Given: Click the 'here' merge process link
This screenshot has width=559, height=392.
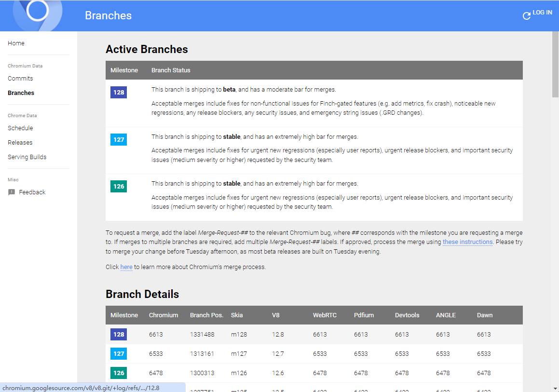Looking at the screenshot, I should point(126,267).
